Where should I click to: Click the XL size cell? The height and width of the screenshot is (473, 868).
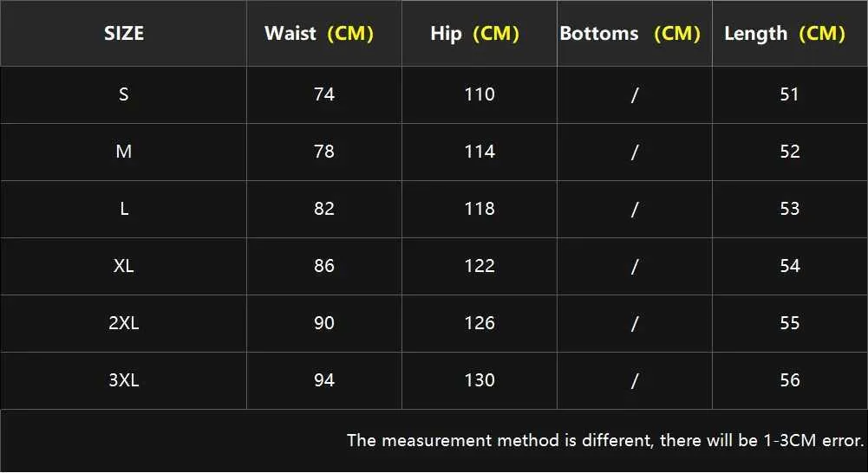[x=124, y=266]
